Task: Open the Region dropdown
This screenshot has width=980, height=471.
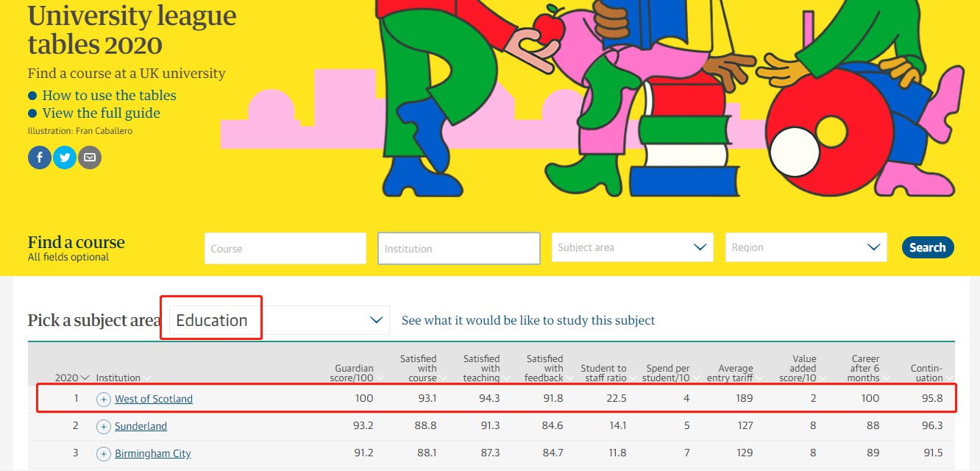Action: (806, 248)
